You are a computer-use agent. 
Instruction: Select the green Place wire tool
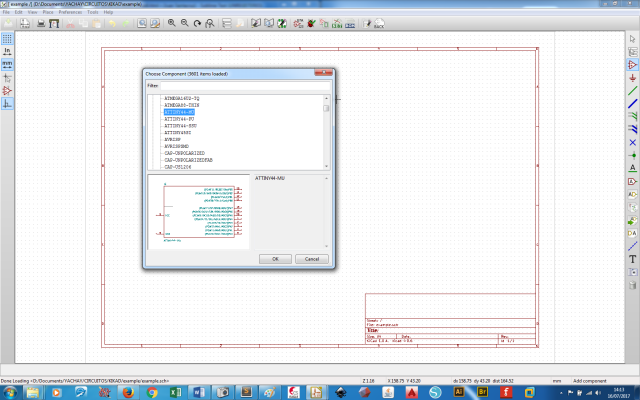632,91
